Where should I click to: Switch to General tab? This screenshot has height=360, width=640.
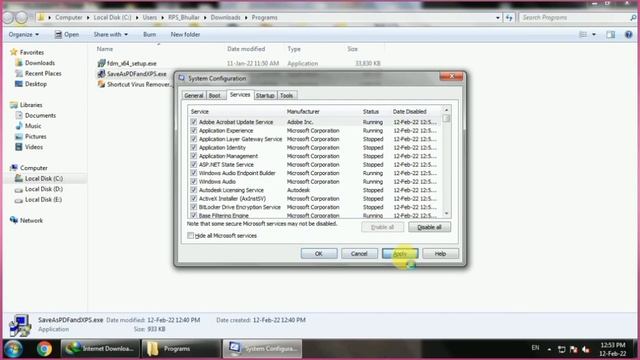[193, 96]
